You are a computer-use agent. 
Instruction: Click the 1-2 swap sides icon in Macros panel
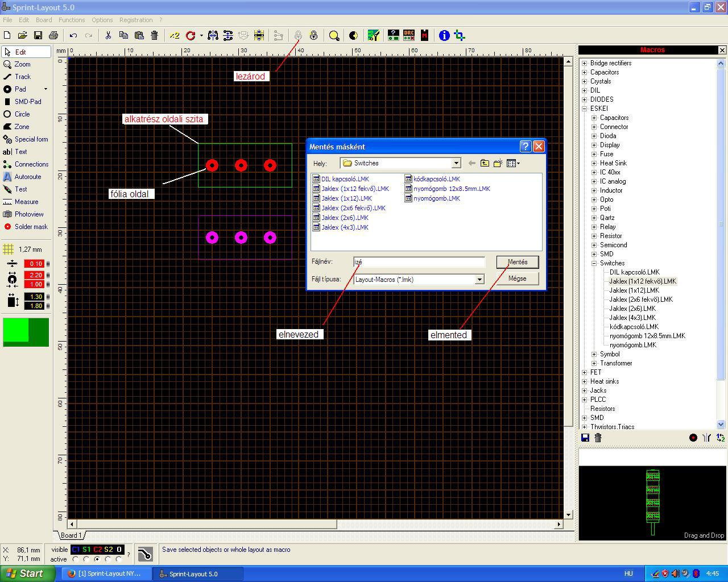click(x=721, y=438)
